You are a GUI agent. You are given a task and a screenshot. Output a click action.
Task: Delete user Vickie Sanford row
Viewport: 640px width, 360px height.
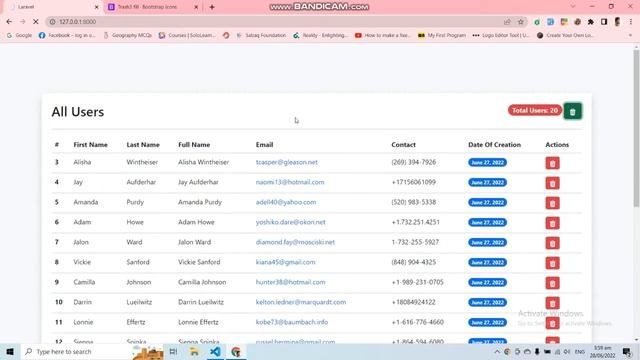(x=552, y=263)
